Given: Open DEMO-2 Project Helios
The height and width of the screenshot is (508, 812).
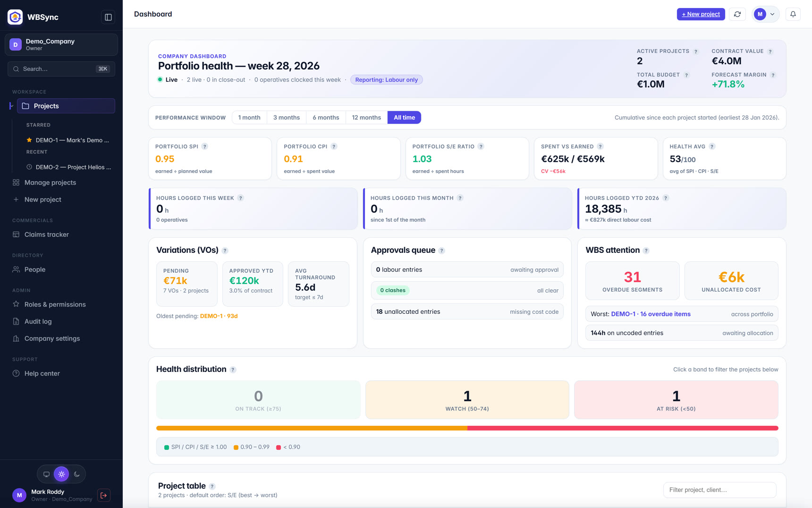Looking at the screenshot, I should (69, 167).
